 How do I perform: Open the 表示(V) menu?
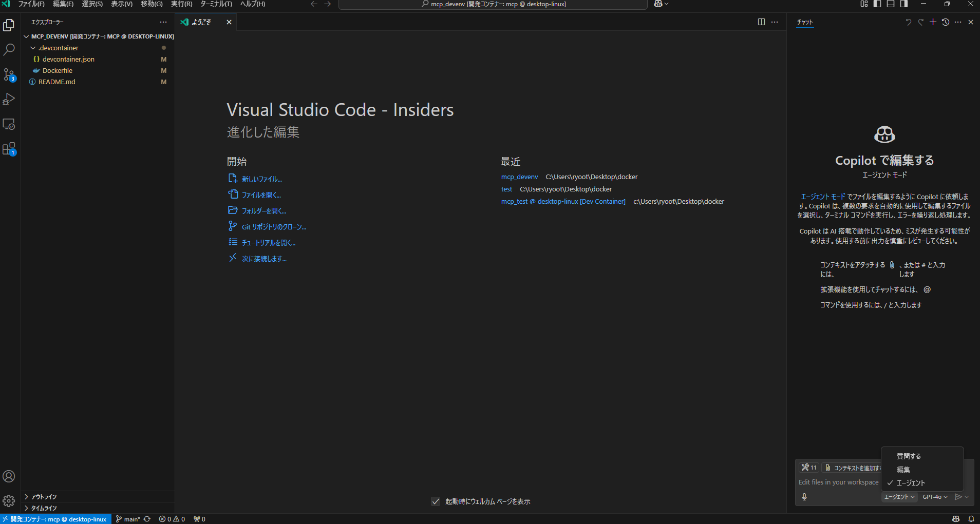coord(122,4)
